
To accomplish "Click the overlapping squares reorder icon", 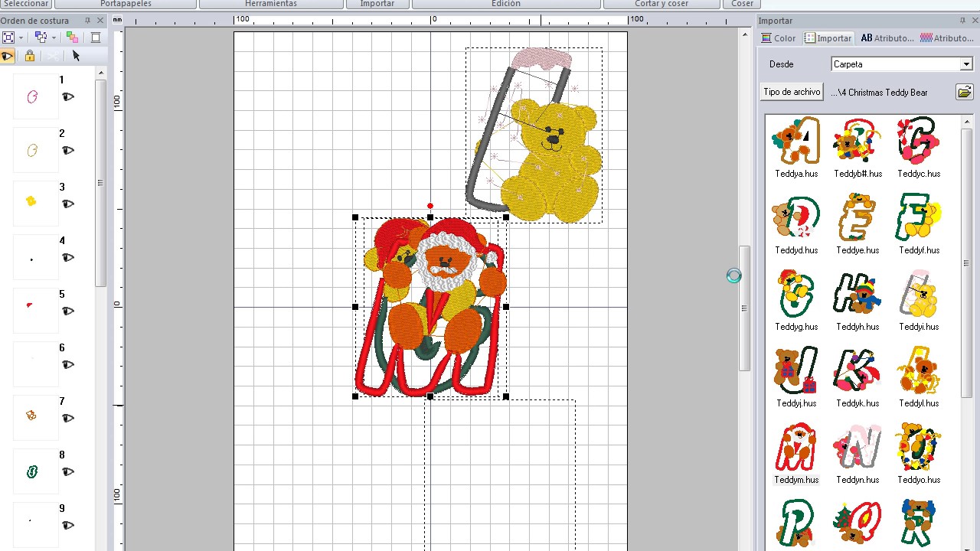I will coord(41,37).
